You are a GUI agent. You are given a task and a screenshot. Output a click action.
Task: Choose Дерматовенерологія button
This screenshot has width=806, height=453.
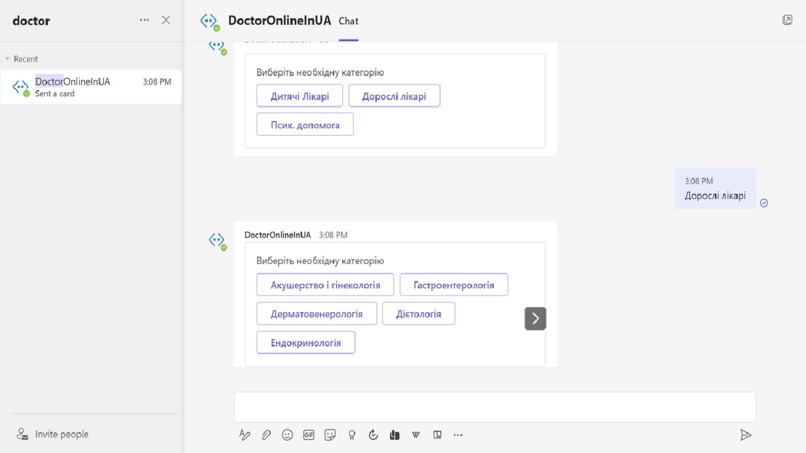click(317, 314)
